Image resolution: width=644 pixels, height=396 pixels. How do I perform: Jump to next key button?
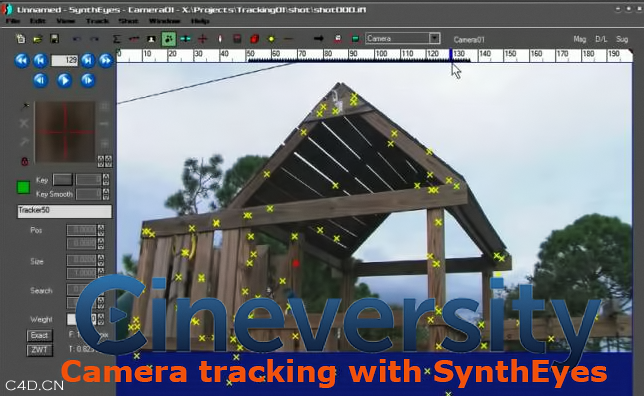pyautogui.click(x=88, y=61)
